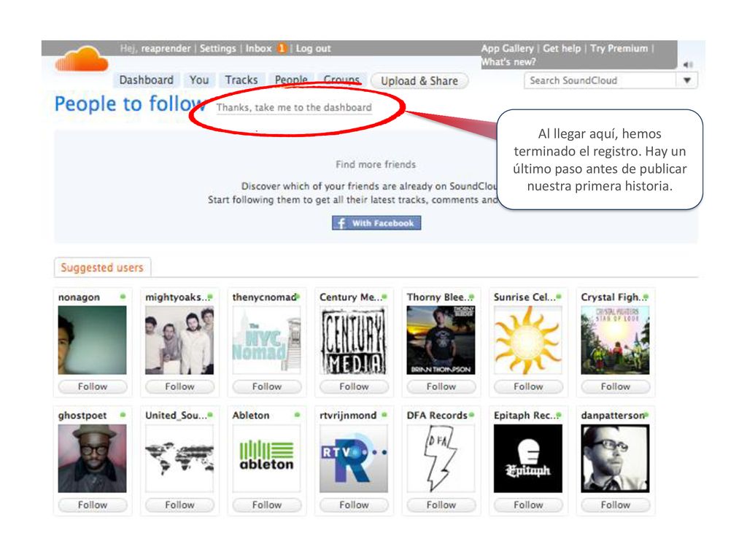The image size is (747, 560).
Task: Follow Ableton
Action: point(267,505)
